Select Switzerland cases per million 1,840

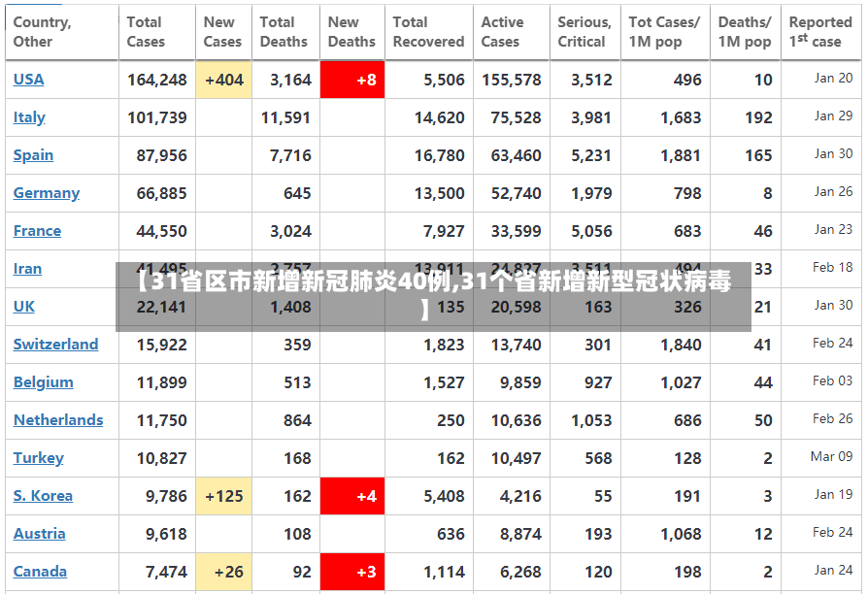point(681,345)
